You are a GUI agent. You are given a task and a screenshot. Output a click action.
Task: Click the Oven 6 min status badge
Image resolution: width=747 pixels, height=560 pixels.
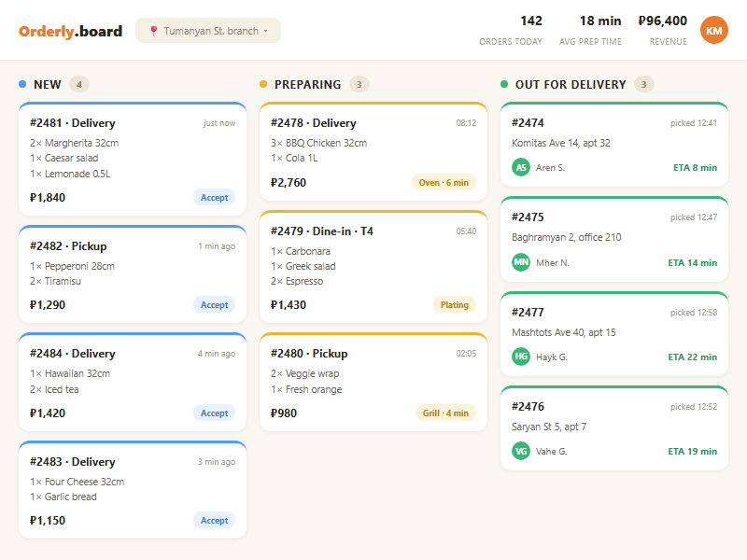[x=444, y=182]
